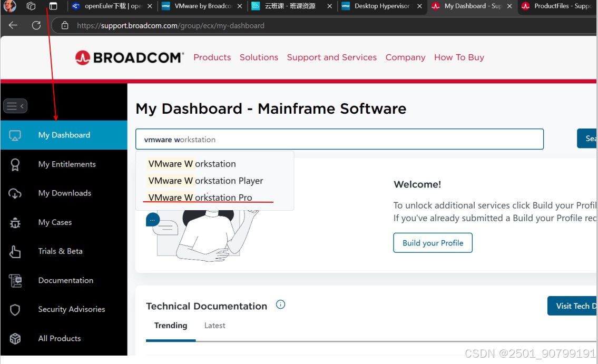Screen dimensions: 598x364
Task: Click the My Downloads cloud icon
Action: coord(15,194)
